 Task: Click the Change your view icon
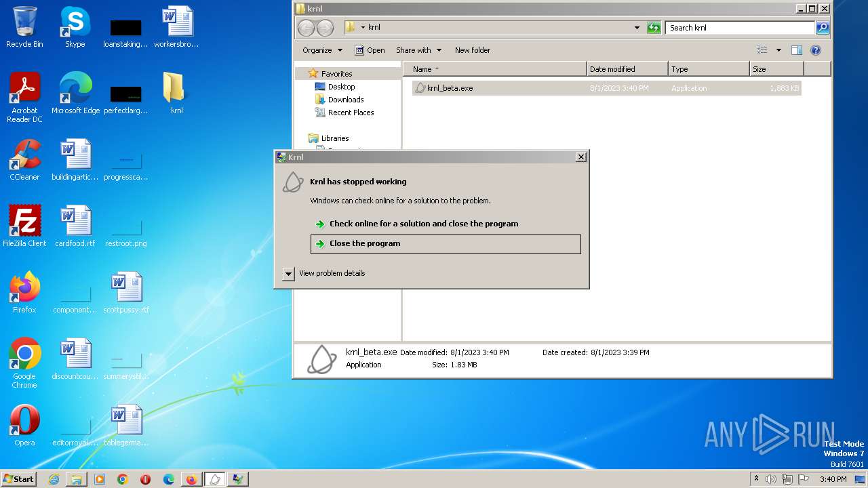762,50
